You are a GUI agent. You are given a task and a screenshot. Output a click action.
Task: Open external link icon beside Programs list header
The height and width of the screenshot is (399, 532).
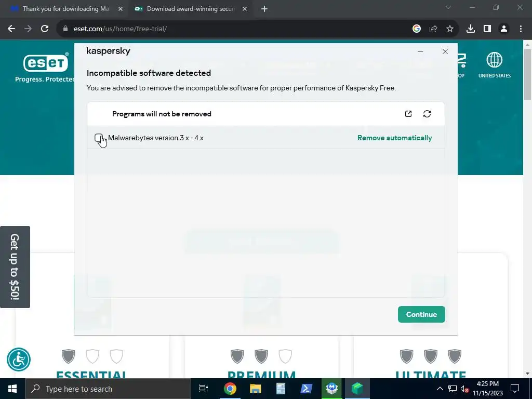click(408, 114)
